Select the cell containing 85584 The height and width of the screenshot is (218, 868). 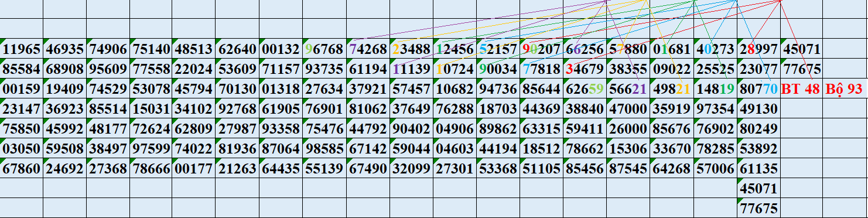coord(22,69)
